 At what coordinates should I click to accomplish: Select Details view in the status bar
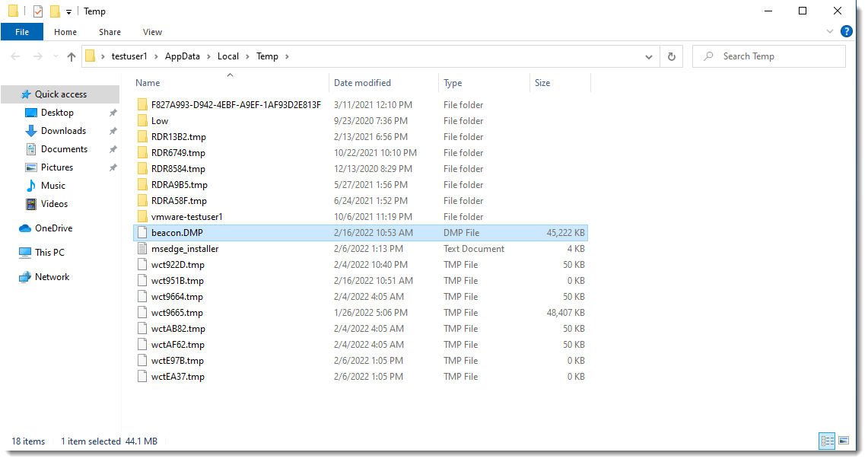827,441
